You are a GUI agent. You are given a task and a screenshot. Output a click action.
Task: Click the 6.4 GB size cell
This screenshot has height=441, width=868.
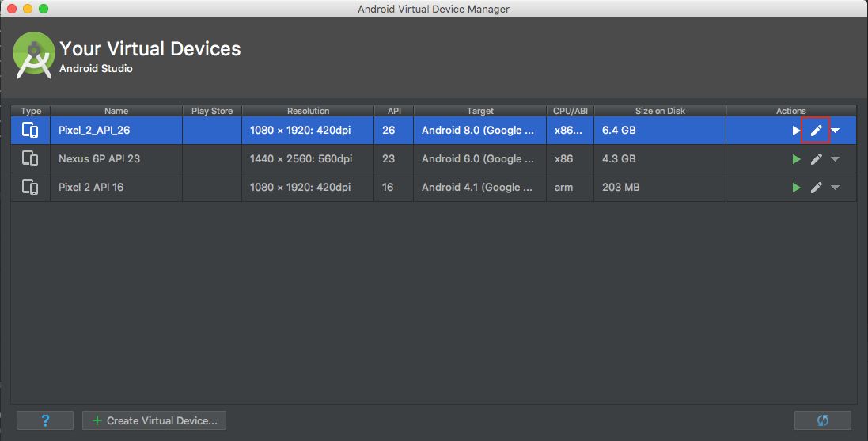tap(660, 130)
